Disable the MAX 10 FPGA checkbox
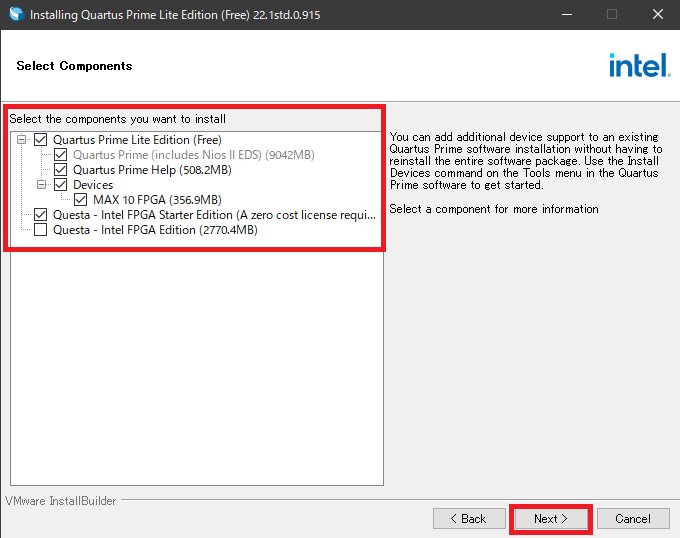This screenshot has width=680, height=538. coord(81,200)
